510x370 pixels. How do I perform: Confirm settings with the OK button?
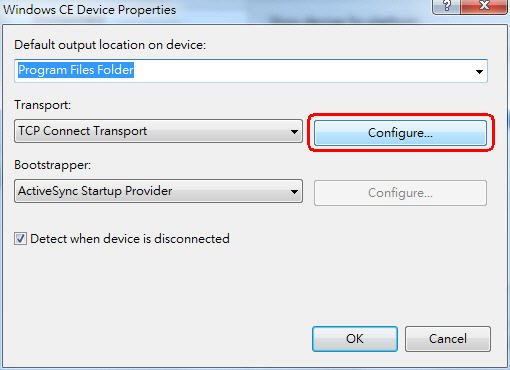pos(355,339)
